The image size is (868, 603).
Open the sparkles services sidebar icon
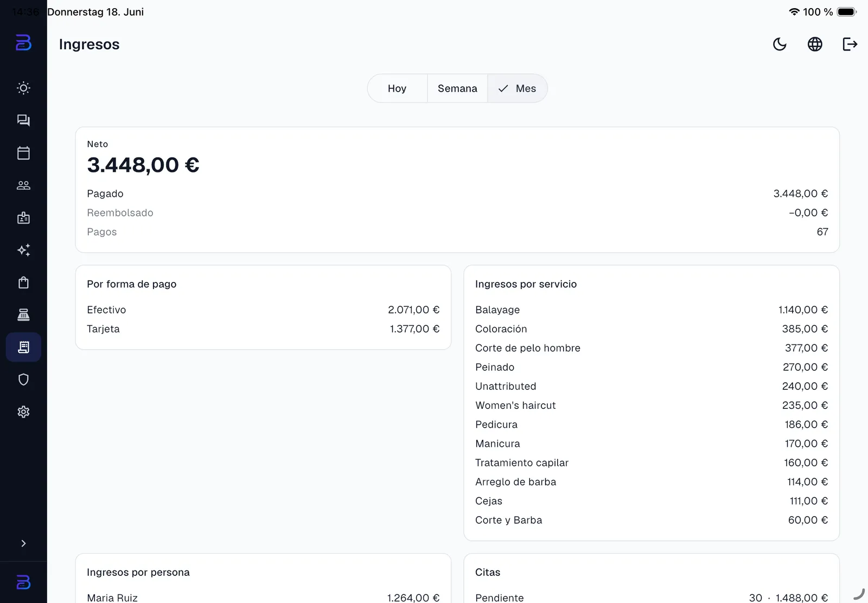click(23, 250)
